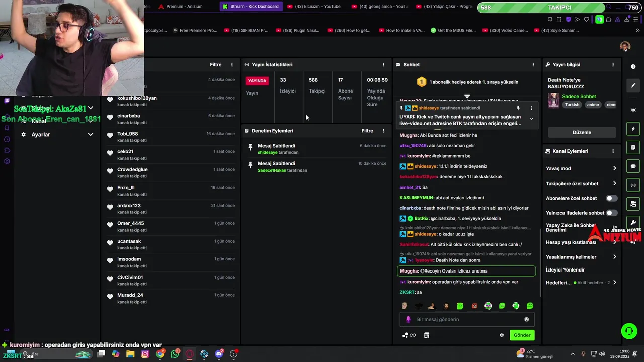This screenshot has height=362, width=644.
Task: Click the Bir mesaj gönderin input field
Action: point(467,319)
